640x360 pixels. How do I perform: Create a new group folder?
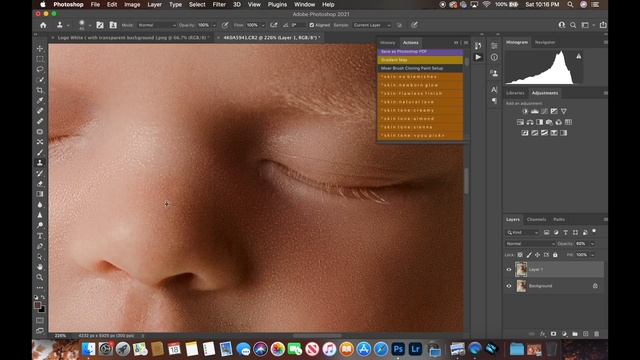[x=575, y=334]
